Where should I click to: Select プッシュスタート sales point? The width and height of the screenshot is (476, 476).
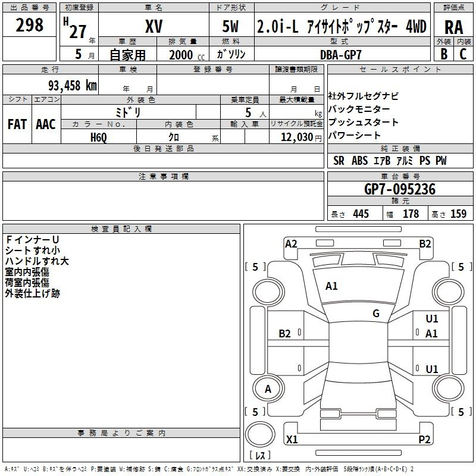click(363, 122)
